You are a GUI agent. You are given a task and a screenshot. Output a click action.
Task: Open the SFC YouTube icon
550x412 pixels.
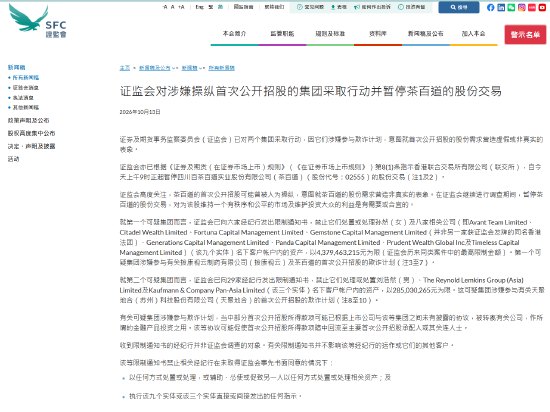pyautogui.click(x=542, y=7)
